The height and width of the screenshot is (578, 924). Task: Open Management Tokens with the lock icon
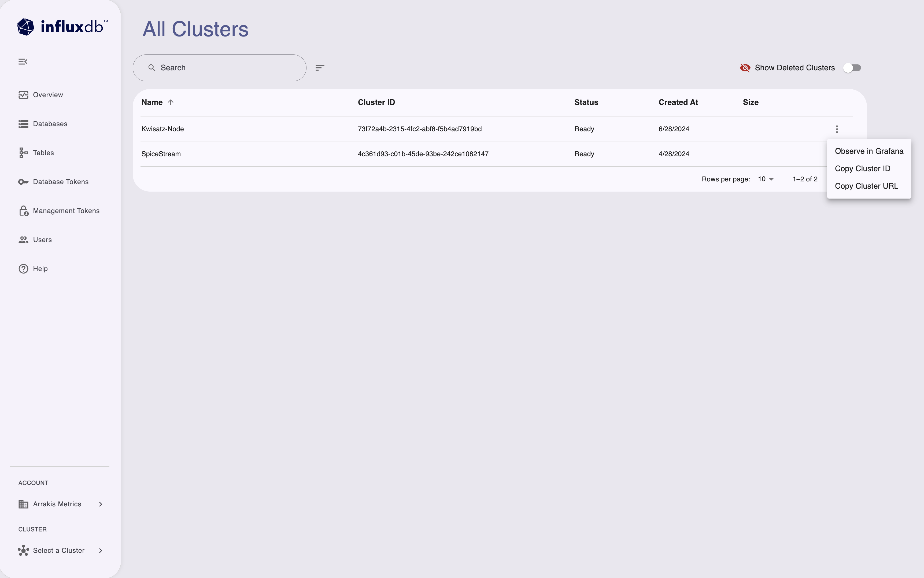click(23, 210)
